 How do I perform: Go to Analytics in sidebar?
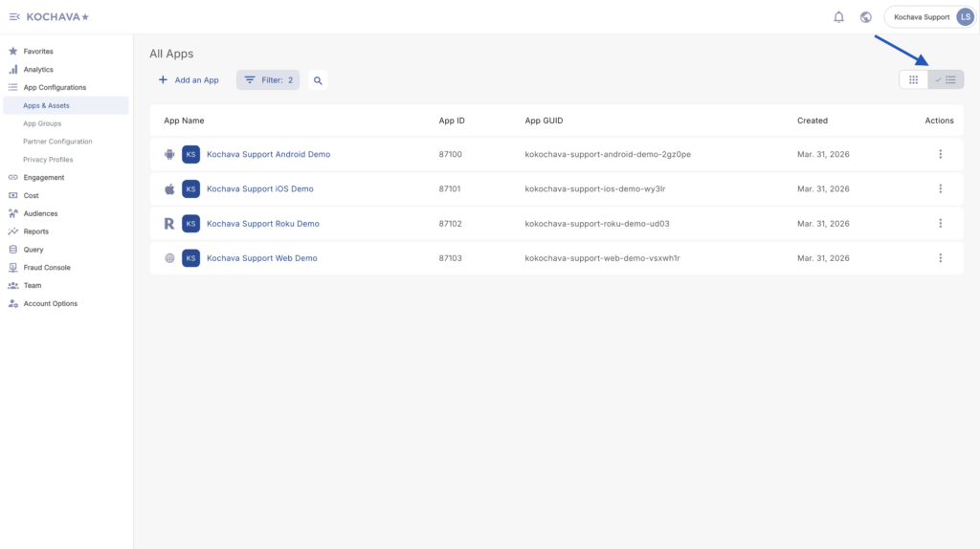(38, 69)
